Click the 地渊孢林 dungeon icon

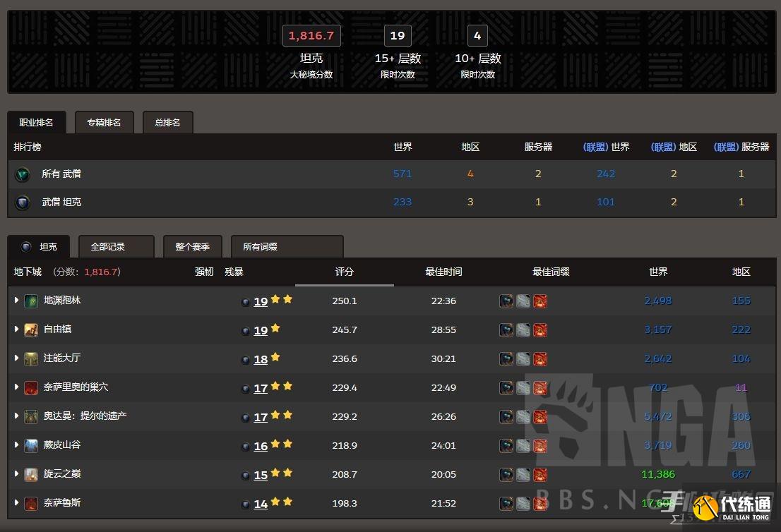[x=31, y=301]
